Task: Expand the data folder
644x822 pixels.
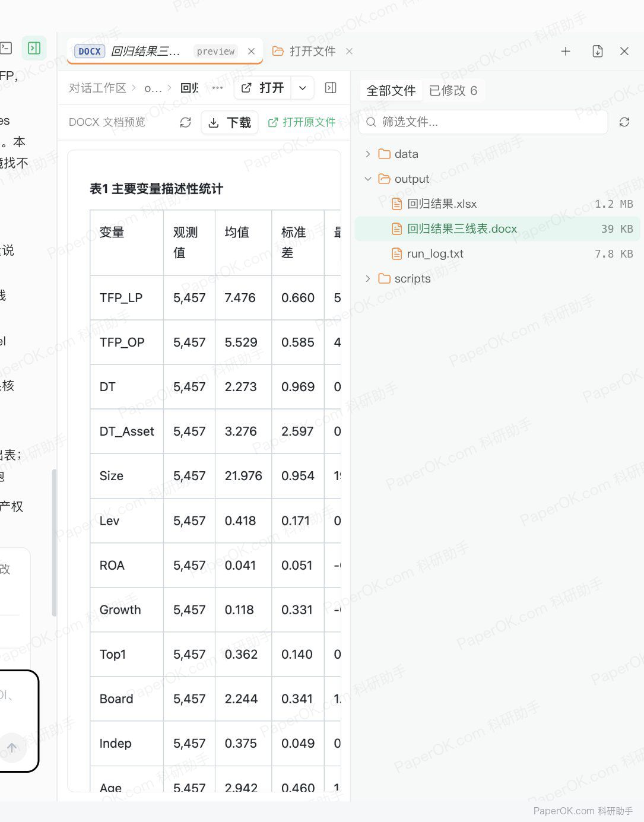Action: (368, 154)
